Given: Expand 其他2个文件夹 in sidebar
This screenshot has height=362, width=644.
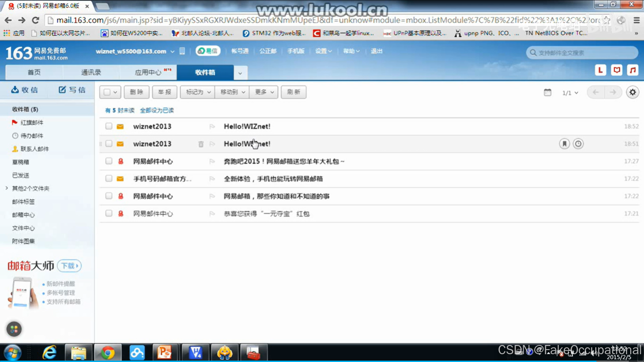Looking at the screenshot, I should coord(6,189).
